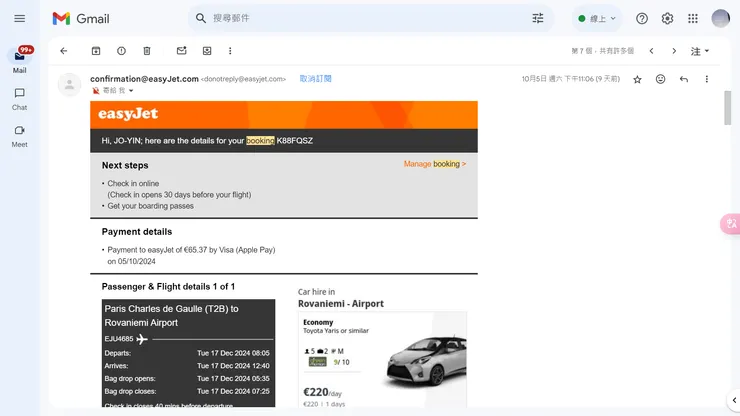Click flight number EJU4685
The image size is (740, 416).
pos(119,339)
